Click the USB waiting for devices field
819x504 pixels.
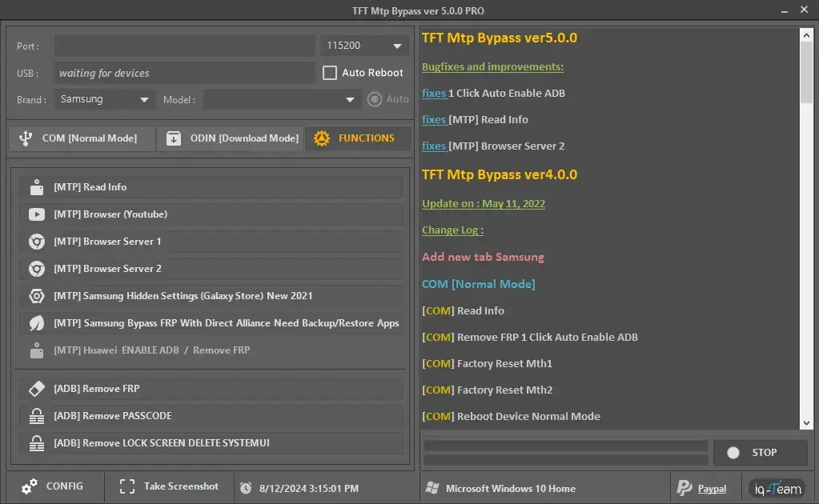[x=184, y=73]
